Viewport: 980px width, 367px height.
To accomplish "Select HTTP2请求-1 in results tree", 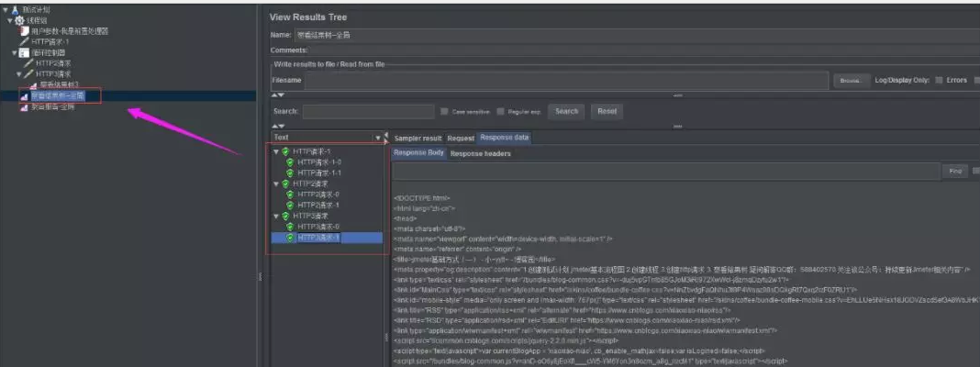I will pyautogui.click(x=318, y=206).
